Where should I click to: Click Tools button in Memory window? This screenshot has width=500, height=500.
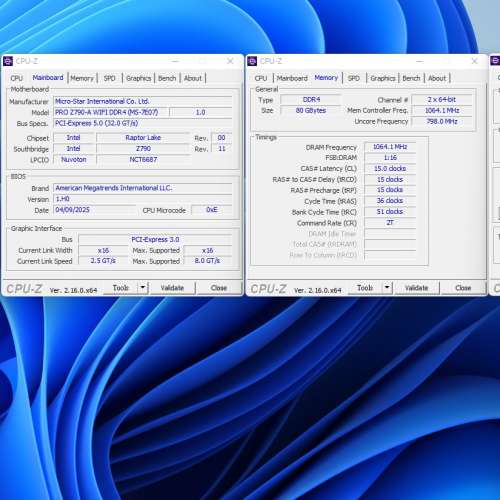pos(365,287)
